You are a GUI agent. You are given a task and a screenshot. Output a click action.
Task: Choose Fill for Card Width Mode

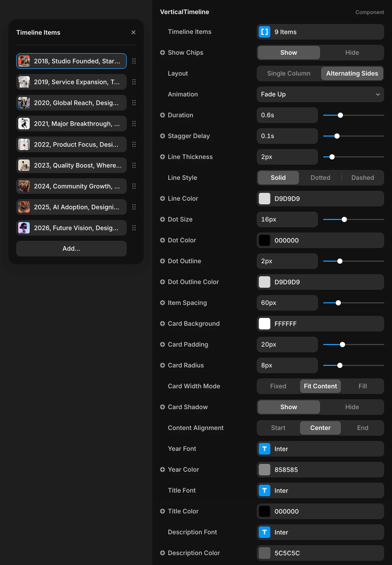362,386
